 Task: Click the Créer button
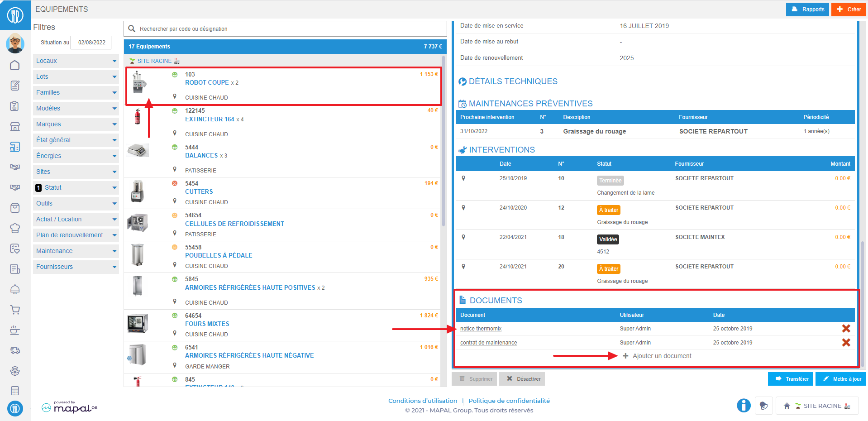point(849,9)
